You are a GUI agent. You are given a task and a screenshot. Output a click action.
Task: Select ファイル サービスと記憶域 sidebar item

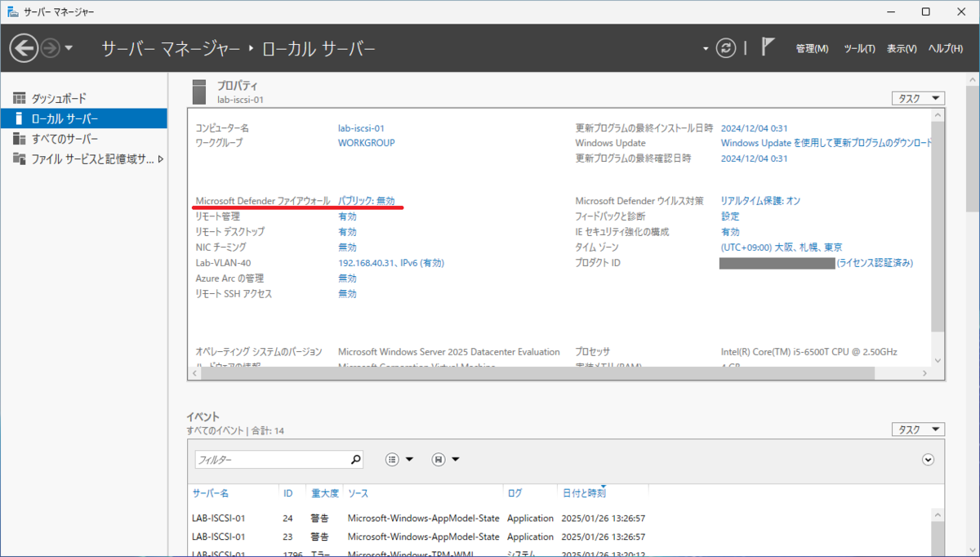(x=92, y=158)
